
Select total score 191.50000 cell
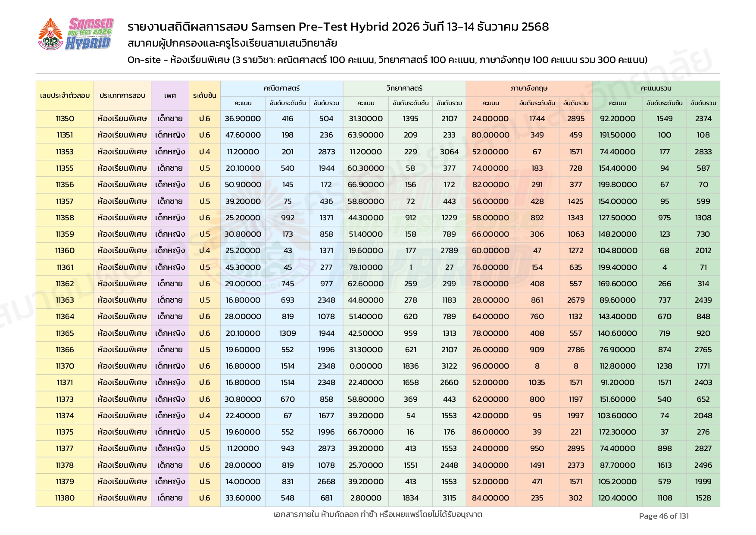click(x=617, y=135)
